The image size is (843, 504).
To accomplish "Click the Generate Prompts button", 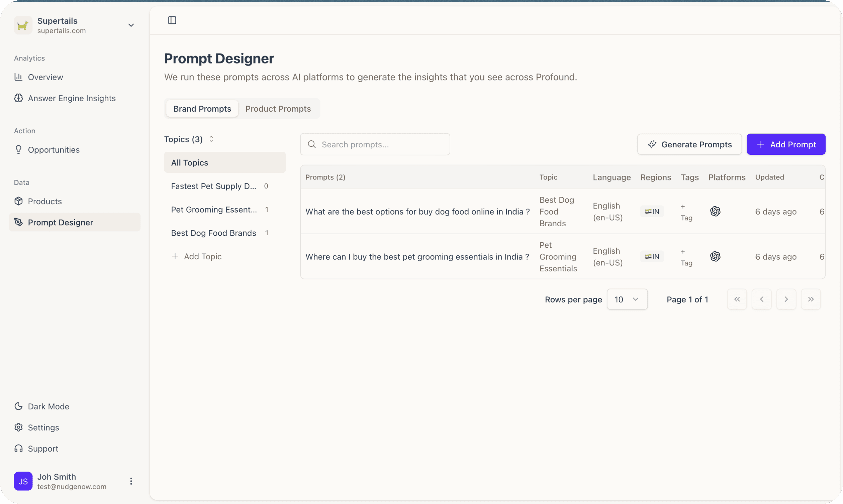I will tap(689, 144).
